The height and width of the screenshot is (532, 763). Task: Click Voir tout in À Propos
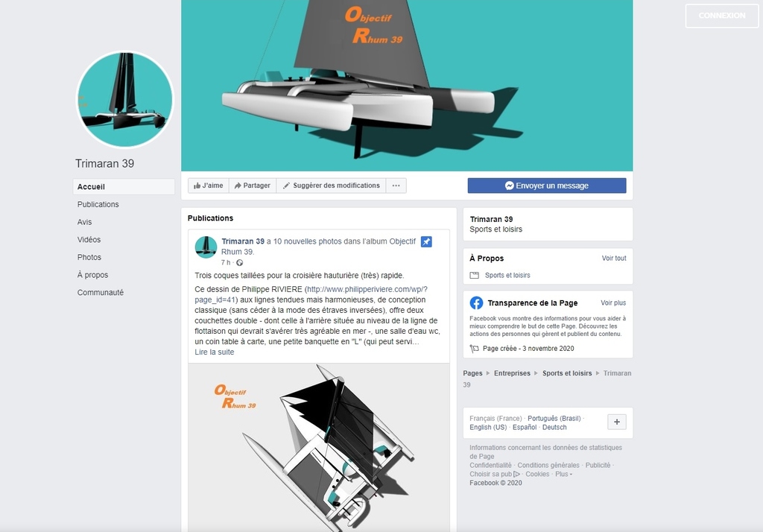point(614,258)
